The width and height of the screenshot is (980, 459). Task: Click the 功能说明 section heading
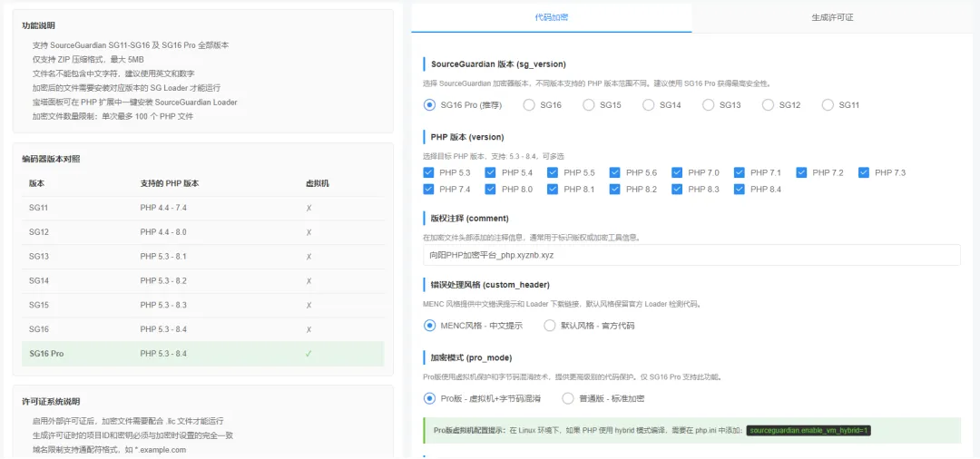[37, 25]
